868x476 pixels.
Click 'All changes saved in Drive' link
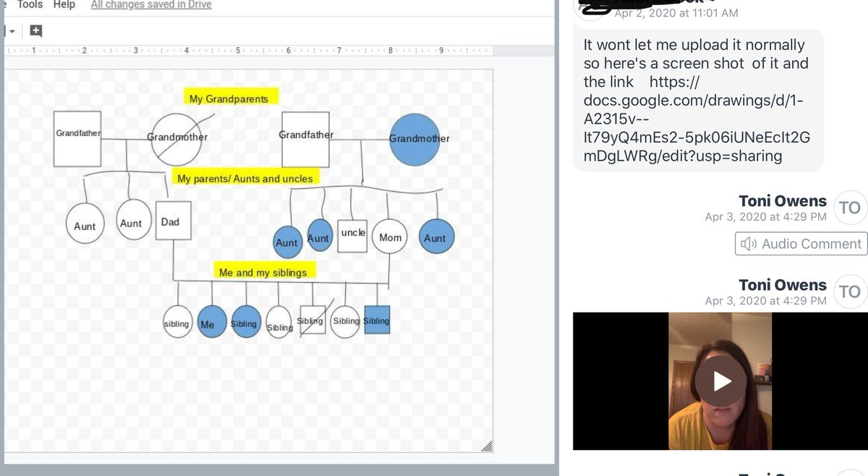pos(151,5)
